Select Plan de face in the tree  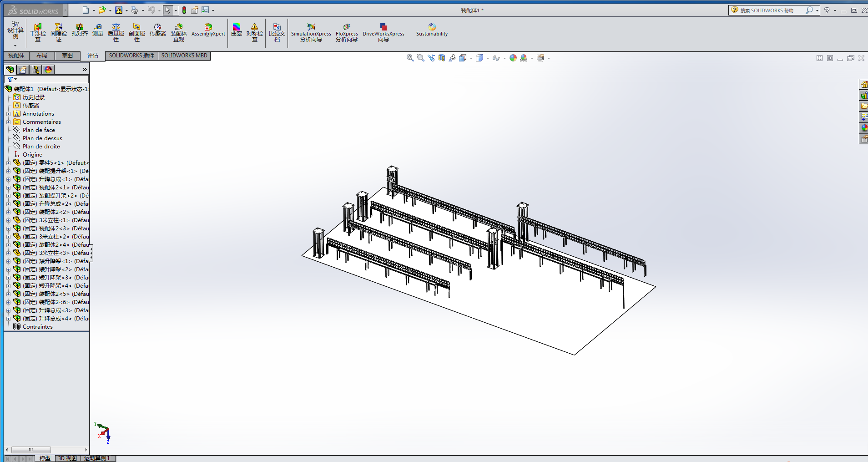39,130
